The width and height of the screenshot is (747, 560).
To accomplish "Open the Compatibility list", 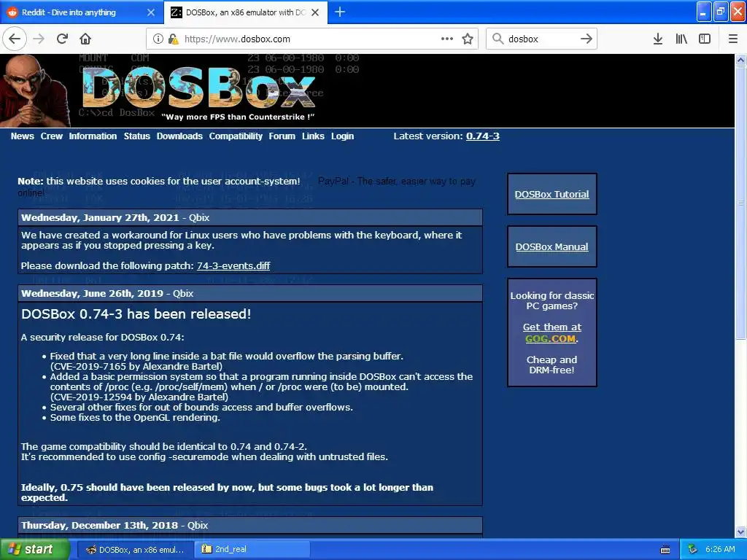I will point(236,136).
